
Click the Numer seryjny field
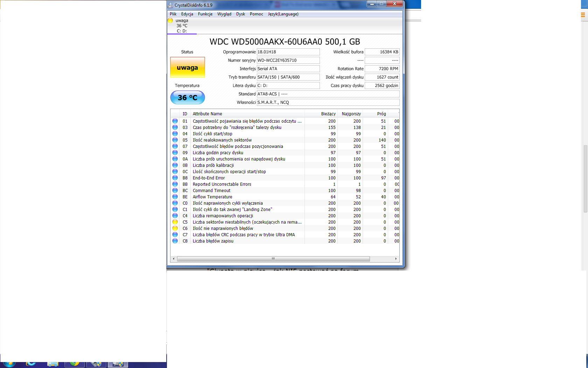tap(288, 60)
